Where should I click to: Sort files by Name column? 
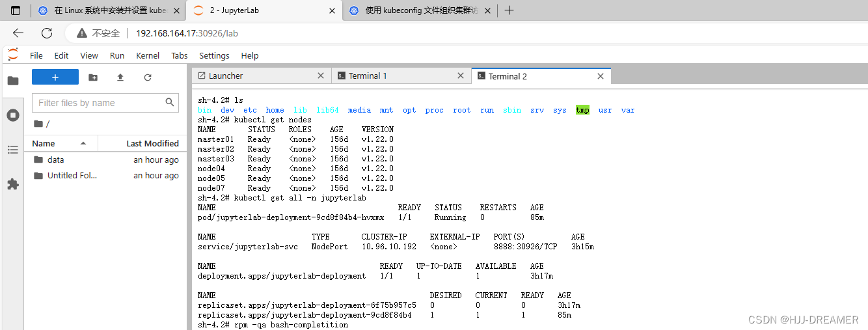pos(61,143)
